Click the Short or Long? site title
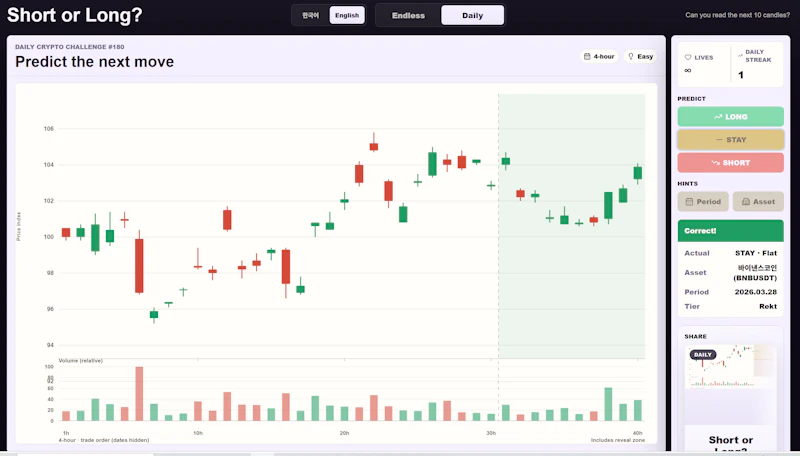 point(74,15)
